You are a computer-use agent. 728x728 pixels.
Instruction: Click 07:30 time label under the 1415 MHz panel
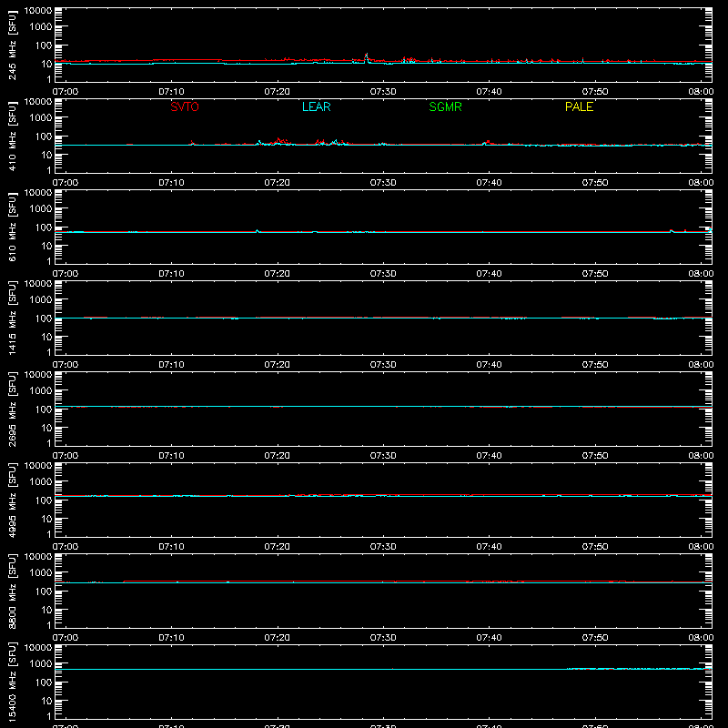[383, 365]
